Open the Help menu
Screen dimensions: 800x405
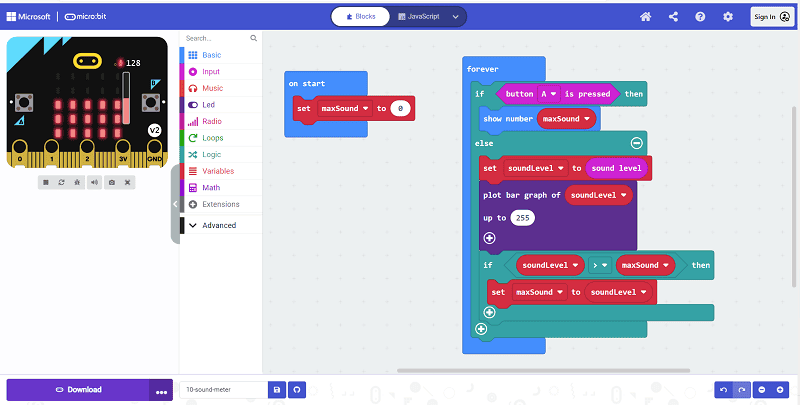pyautogui.click(x=700, y=17)
